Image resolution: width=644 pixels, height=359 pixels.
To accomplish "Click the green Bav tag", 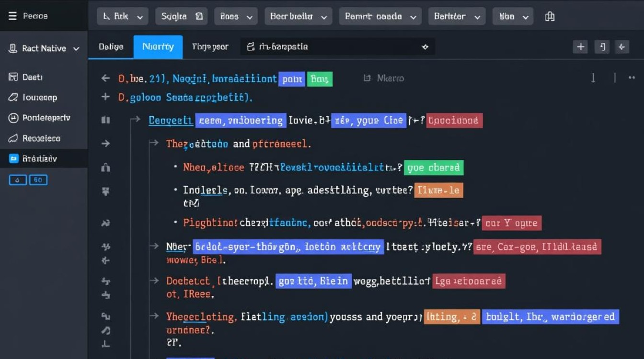I will pyautogui.click(x=319, y=79).
